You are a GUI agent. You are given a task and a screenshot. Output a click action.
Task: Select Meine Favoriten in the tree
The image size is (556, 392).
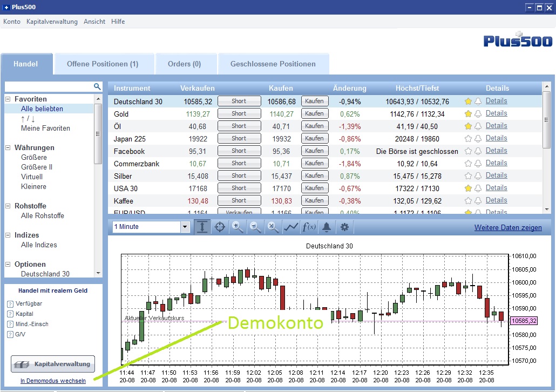click(45, 129)
